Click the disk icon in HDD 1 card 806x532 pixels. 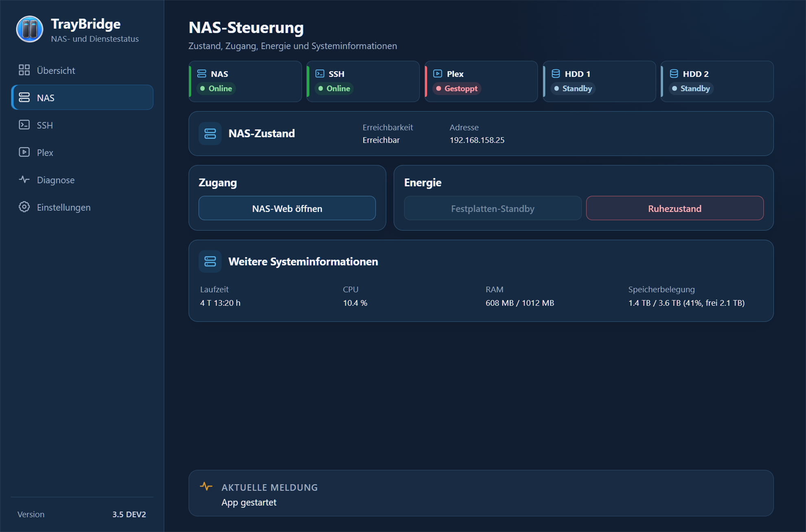coord(556,74)
